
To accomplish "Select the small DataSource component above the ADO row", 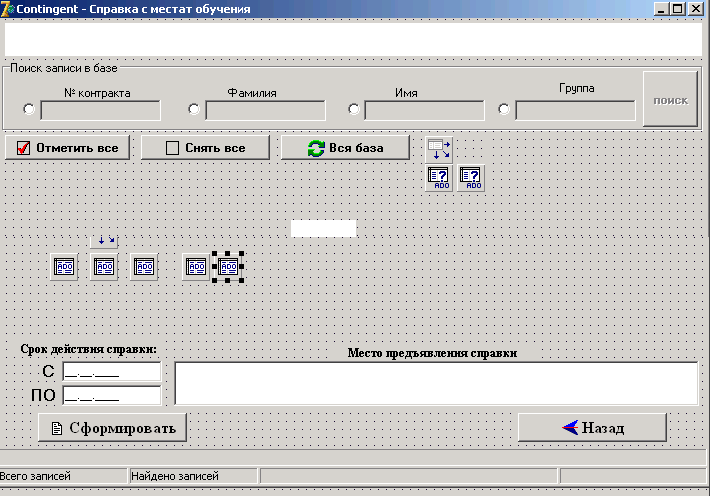I will point(104,241).
